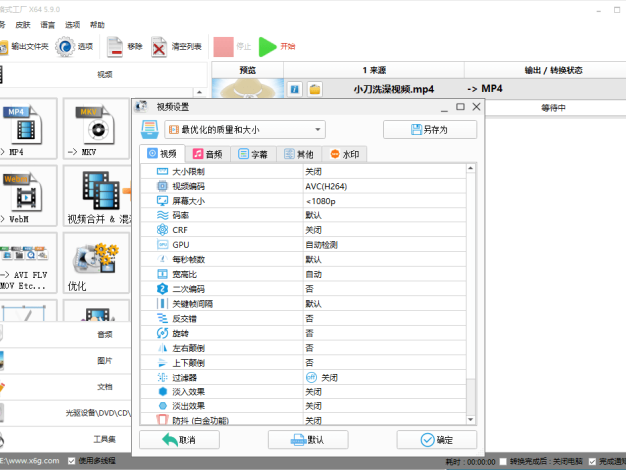Click the CRF row value

point(384,230)
